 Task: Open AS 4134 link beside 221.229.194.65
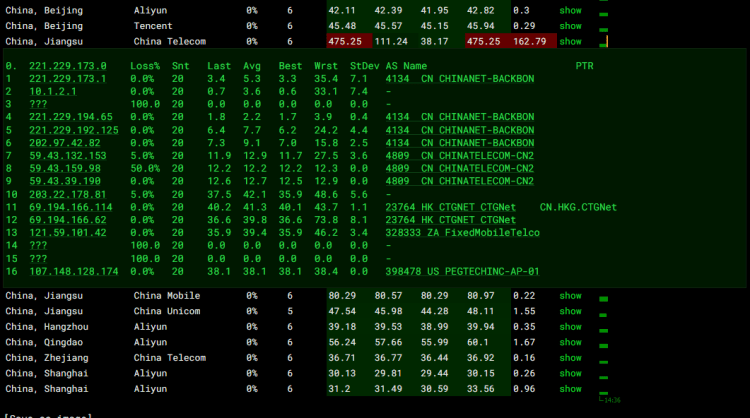[460, 117]
